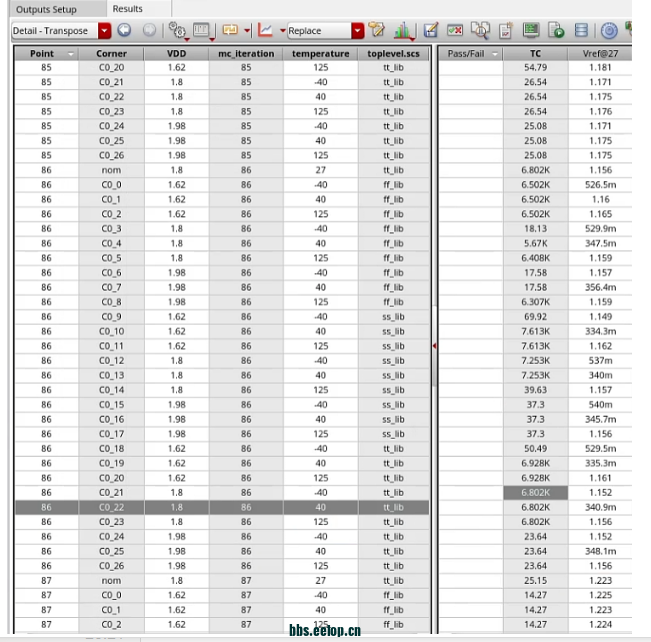Open the Pass/Fail column filter arrow
The height and width of the screenshot is (642, 651).
click(x=495, y=54)
